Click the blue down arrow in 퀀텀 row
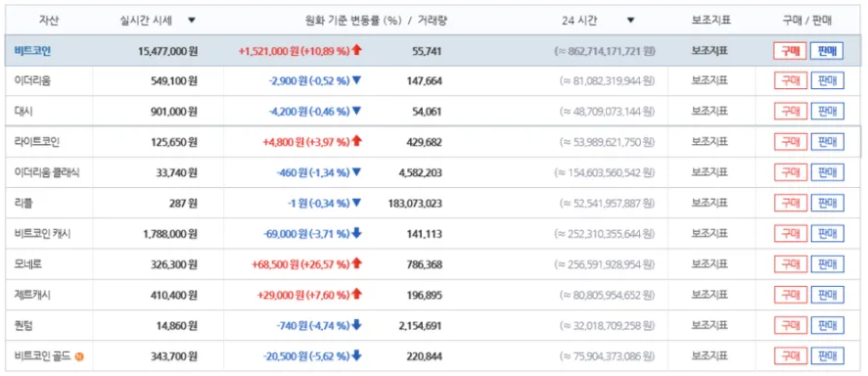Image resolution: width=868 pixels, height=376 pixels. coord(356,325)
